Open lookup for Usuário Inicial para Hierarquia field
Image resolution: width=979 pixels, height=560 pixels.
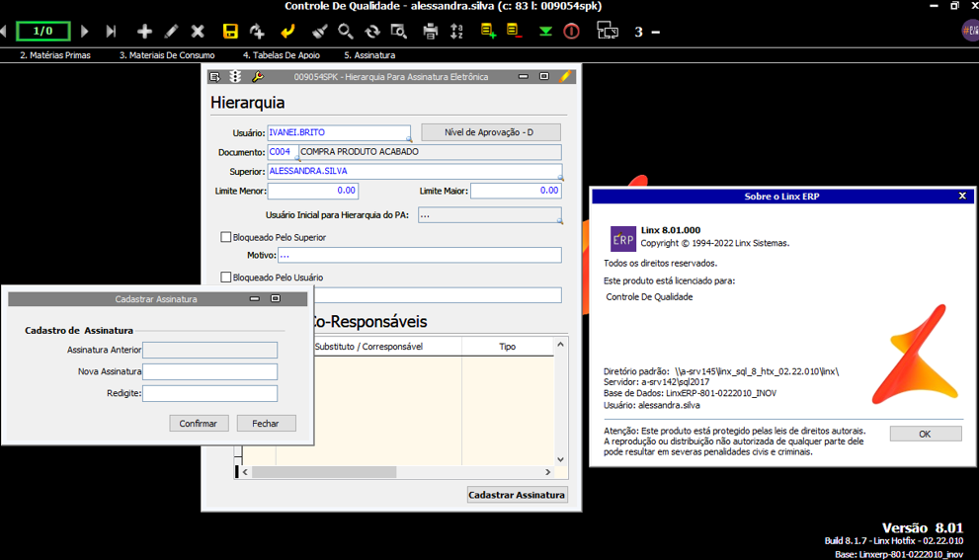(x=559, y=221)
